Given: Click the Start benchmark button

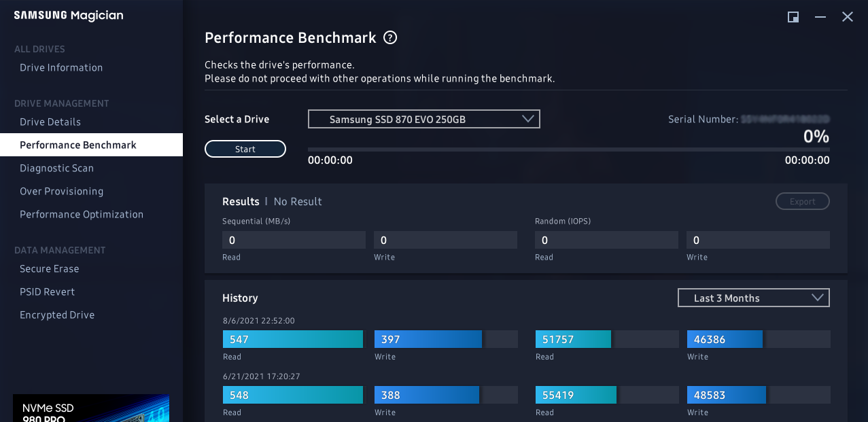Looking at the screenshot, I should pyautogui.click(x=245, y=149).
